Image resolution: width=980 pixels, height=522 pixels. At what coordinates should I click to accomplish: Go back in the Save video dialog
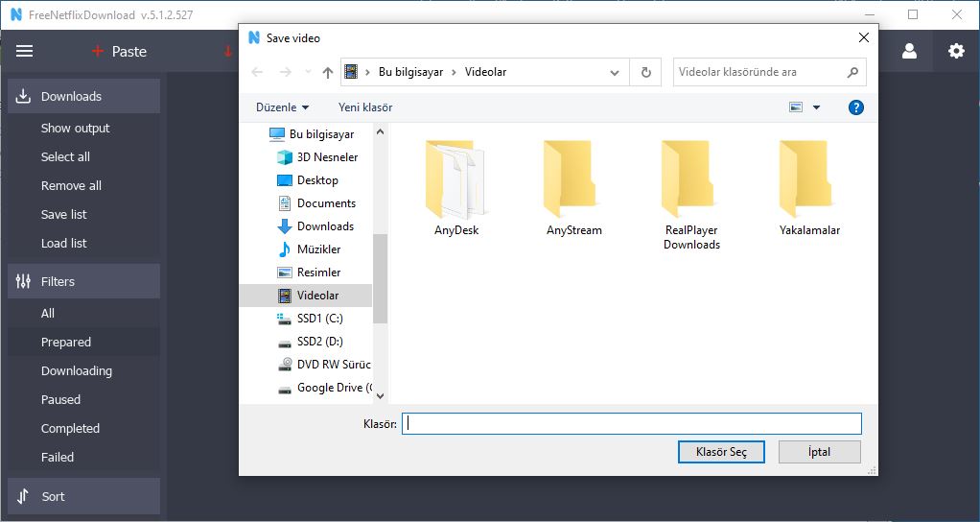click(257, 73)
